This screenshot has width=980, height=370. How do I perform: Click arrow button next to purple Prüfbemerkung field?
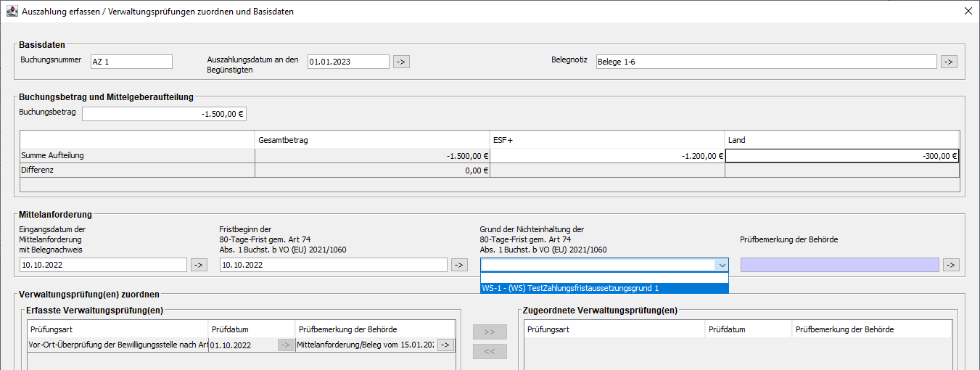951,265
